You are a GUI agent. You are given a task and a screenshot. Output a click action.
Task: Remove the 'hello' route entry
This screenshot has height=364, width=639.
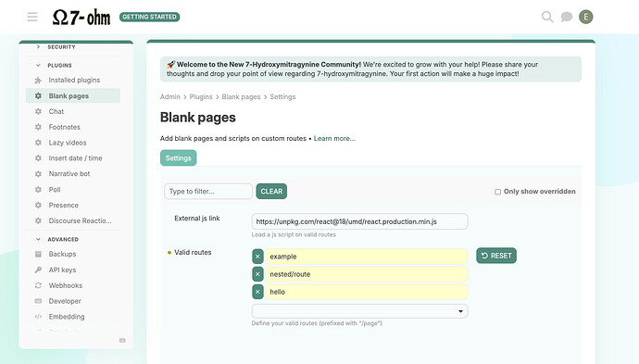(257, 292)
